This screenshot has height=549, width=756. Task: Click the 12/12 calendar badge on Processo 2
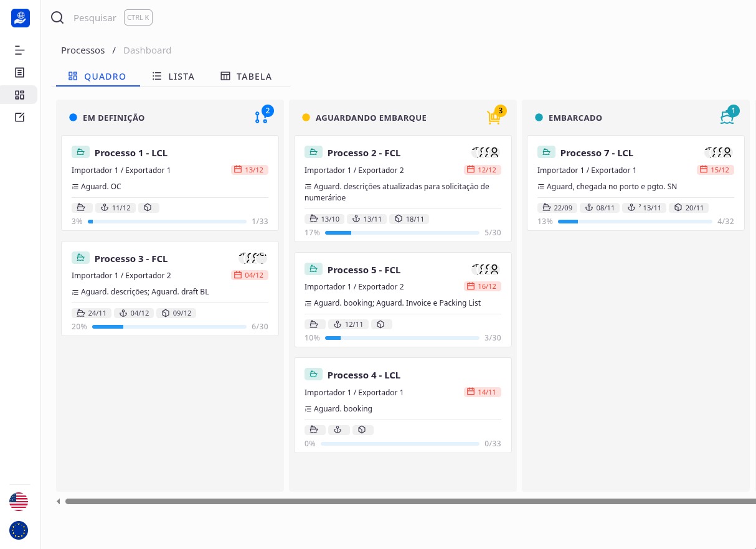482,169
